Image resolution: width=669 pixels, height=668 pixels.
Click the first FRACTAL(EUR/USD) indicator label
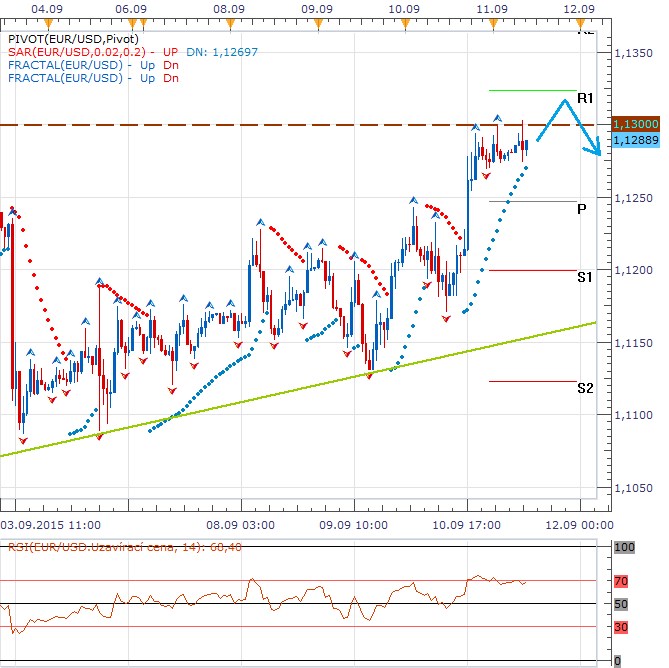pos(67,64)
